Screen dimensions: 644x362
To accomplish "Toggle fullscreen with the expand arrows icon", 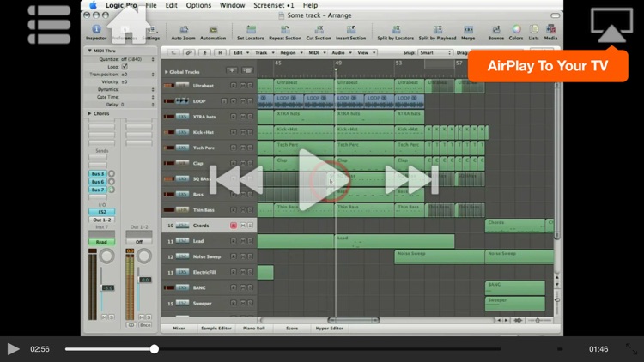I will [631, 349].
